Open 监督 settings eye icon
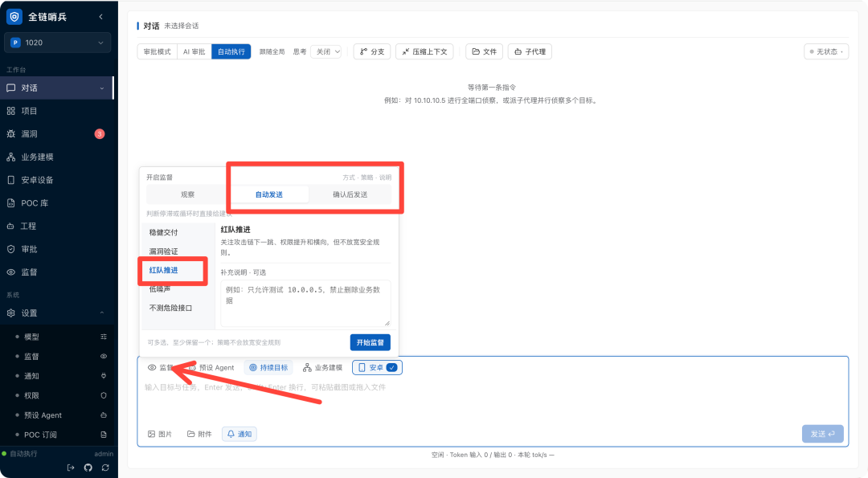 pos(104,356)
